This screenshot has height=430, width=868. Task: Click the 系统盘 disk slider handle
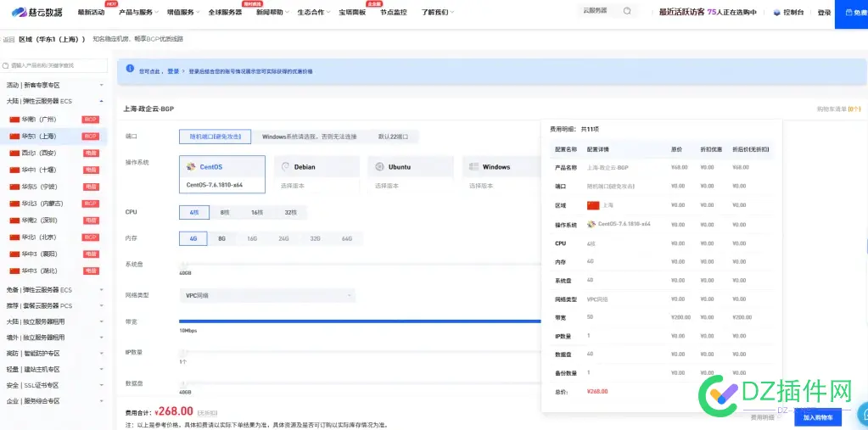(184, 265)
